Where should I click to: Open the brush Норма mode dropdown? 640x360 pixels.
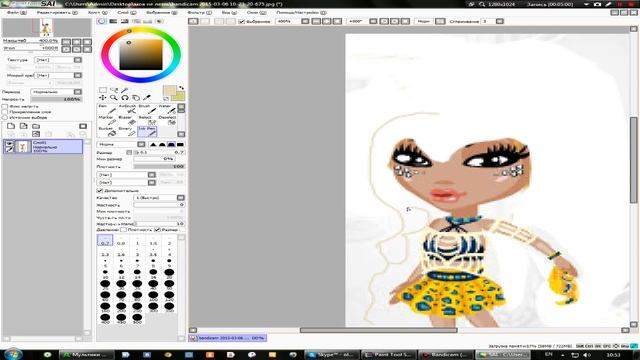pos(141,144)
